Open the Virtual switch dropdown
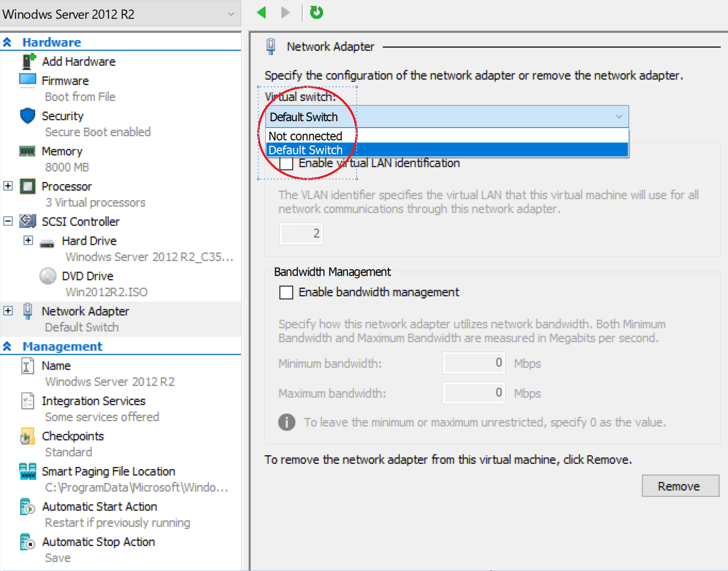Screen dimensions: 728x571 click(x=619, y=117)
